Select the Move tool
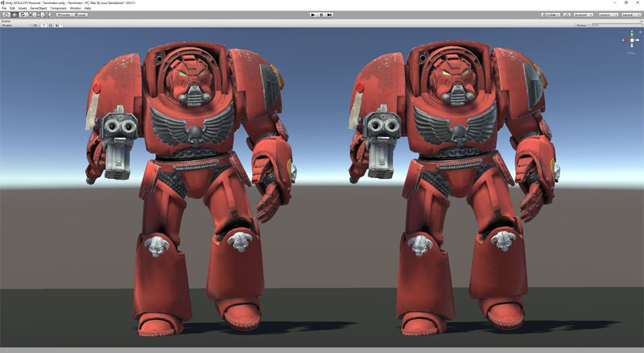Image resolution: width=644 pixels, height=353 pixels. [x=14, y=15]
